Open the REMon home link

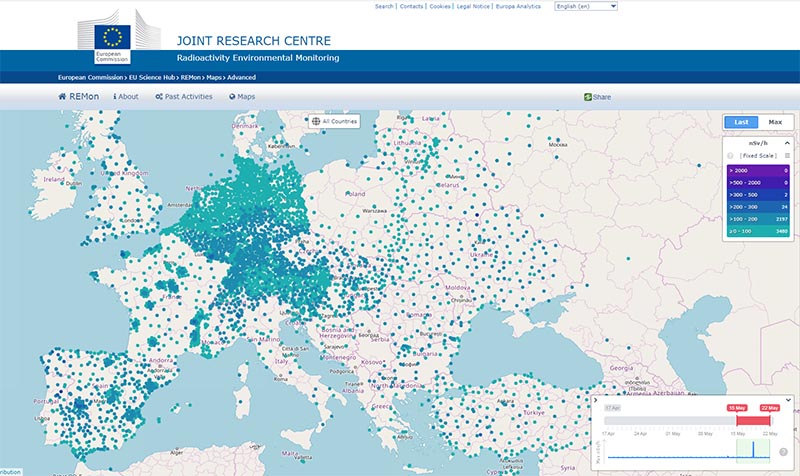pyautogui.click(x=79, y=96)
